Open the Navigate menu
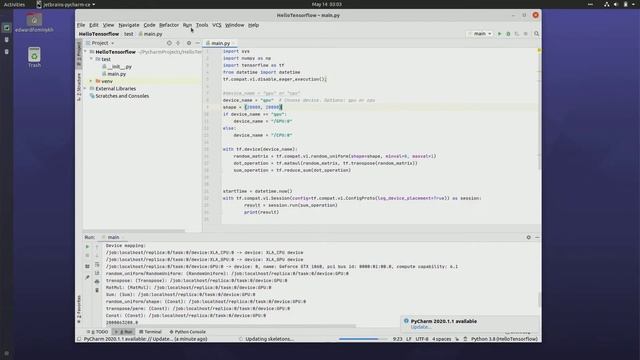This screenshot has width=640, height=360. point(129,25)
